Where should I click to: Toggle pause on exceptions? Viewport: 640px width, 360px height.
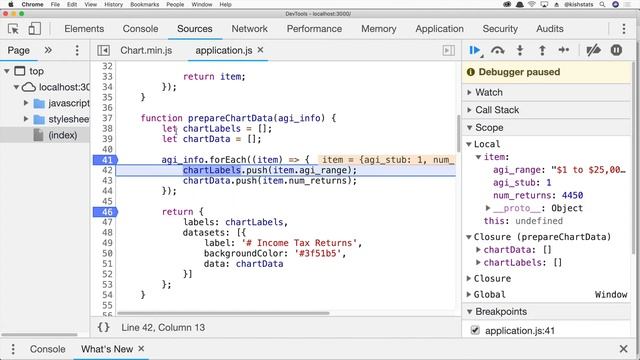[x=616, y=50]
